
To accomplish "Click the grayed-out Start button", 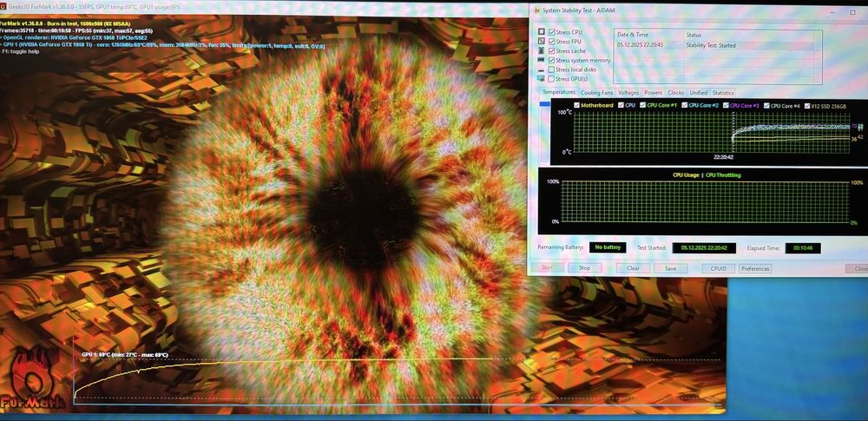I will click(547, 267).
